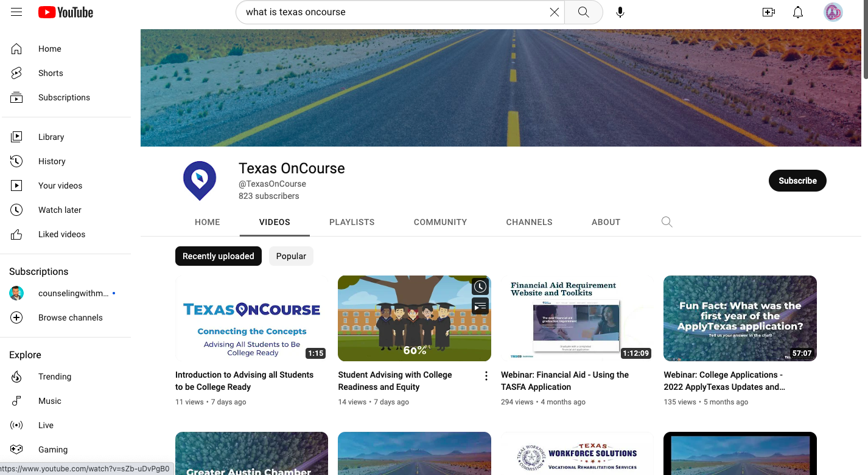Click the magnifier search button

pos(583,12)
